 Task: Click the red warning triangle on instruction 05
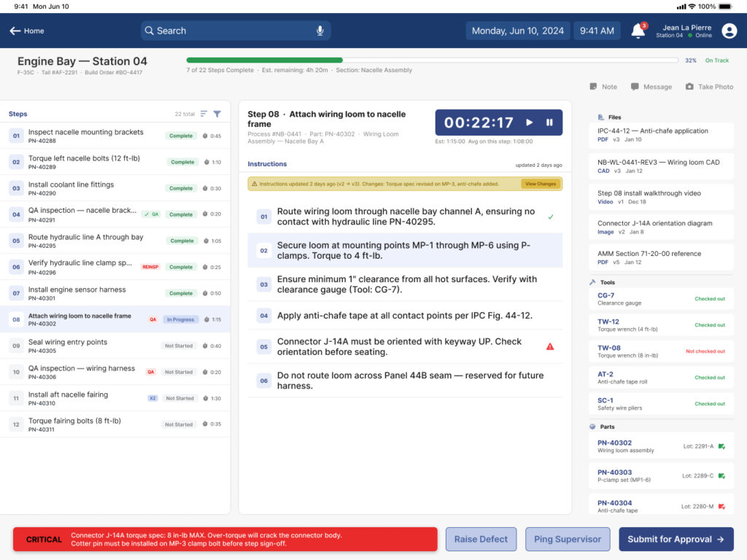coord(550,346)
